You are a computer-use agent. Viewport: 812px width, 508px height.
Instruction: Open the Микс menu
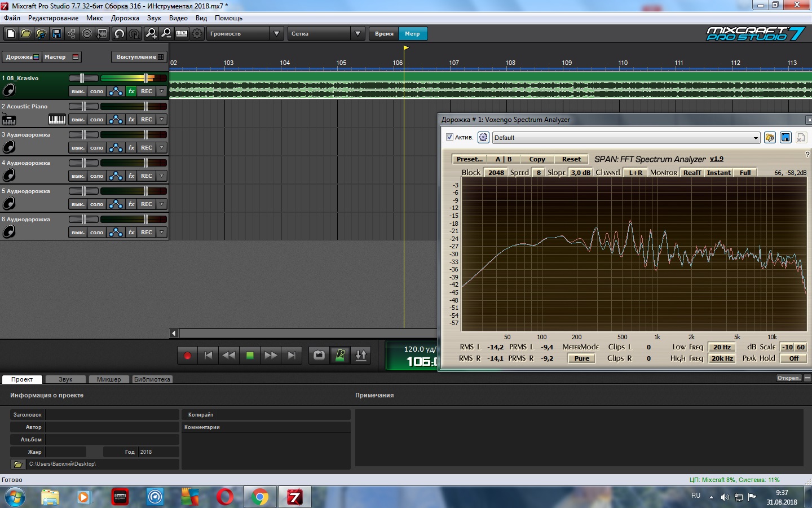(94, 18)
